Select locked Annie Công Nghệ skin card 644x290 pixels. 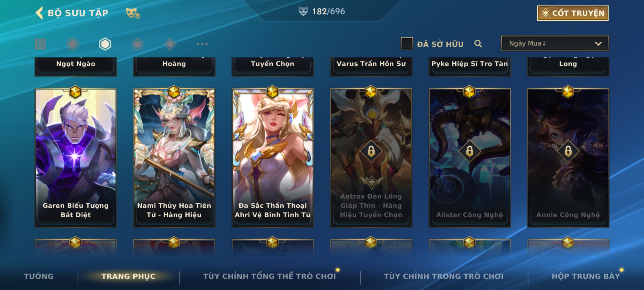coord(568,158)
